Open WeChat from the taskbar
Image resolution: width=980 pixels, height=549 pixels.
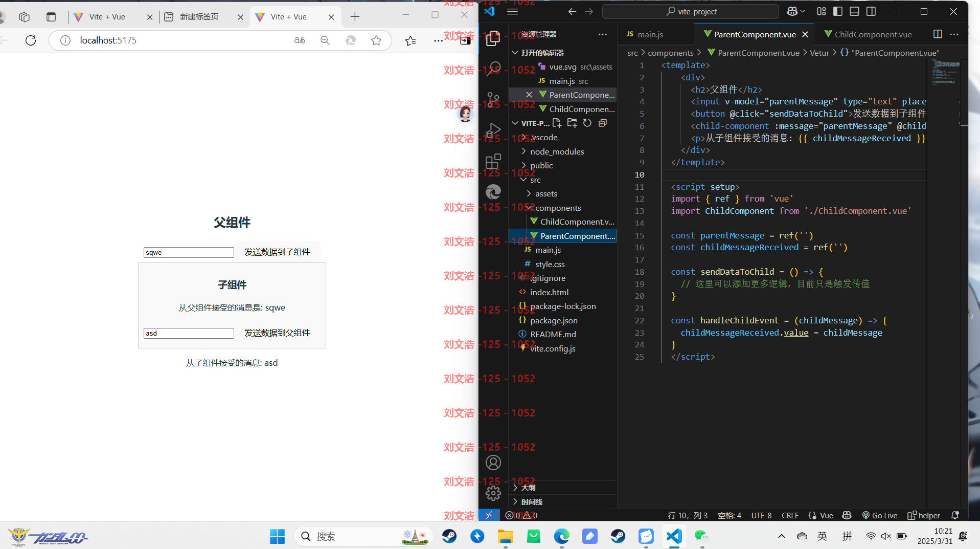(701, 536)
